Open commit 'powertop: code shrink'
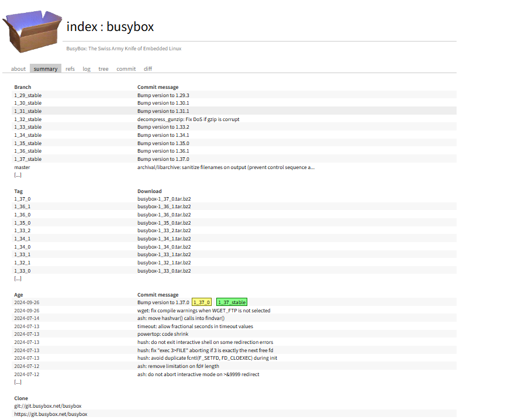 [163, 334]
